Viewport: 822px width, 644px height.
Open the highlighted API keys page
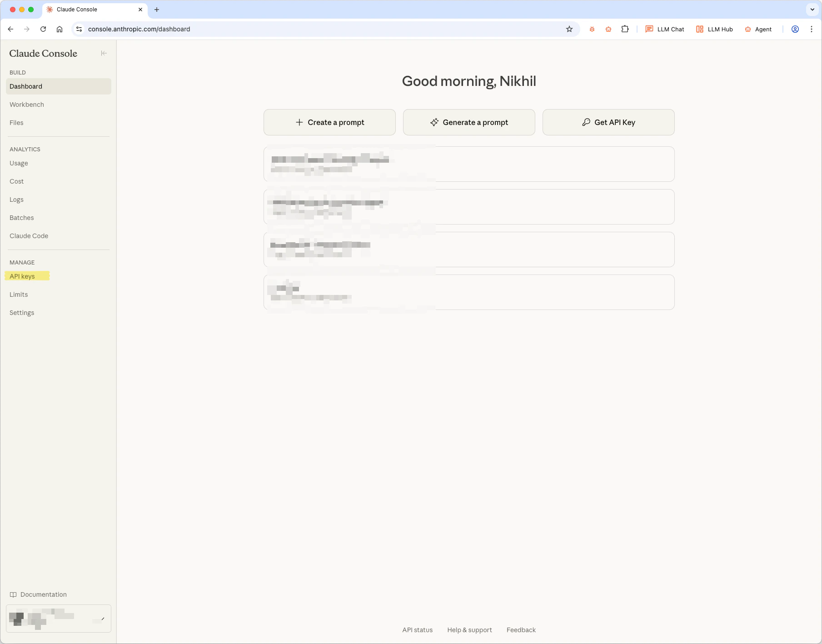(23, 276)
